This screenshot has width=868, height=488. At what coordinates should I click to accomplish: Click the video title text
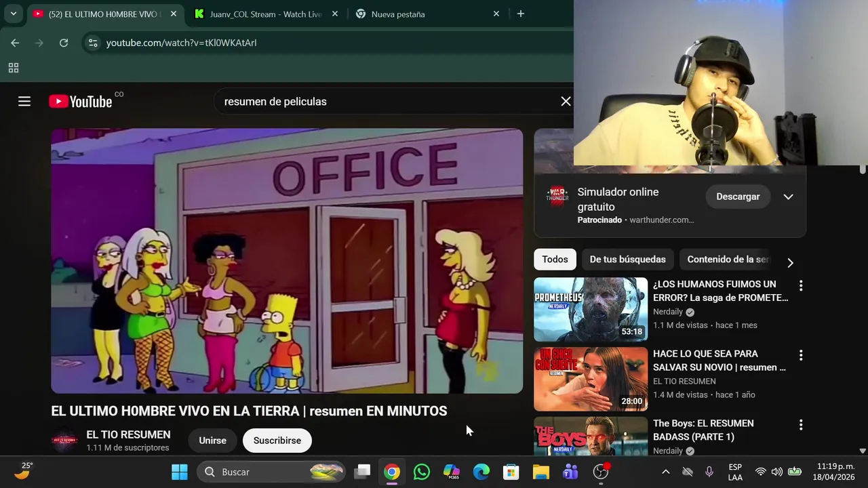point(249,411)
